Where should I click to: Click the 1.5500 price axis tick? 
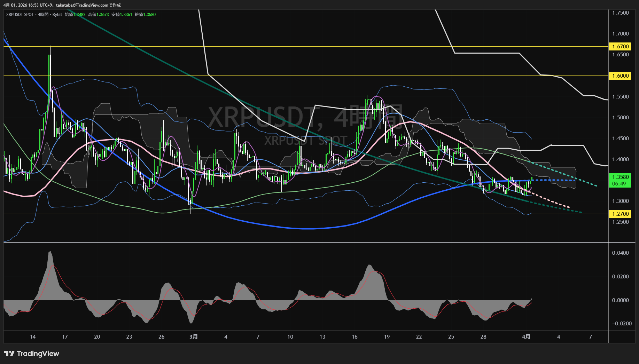[621, 97]
